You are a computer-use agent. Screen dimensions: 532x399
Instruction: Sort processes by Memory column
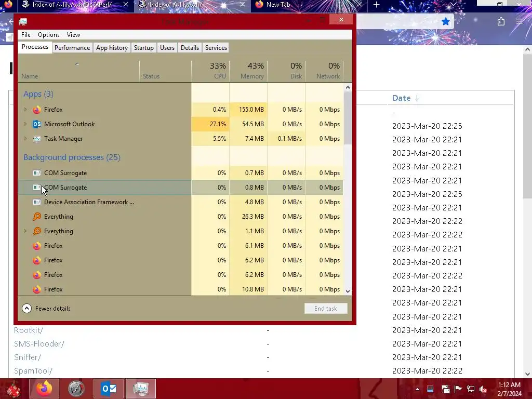click(x=248, y=71)
